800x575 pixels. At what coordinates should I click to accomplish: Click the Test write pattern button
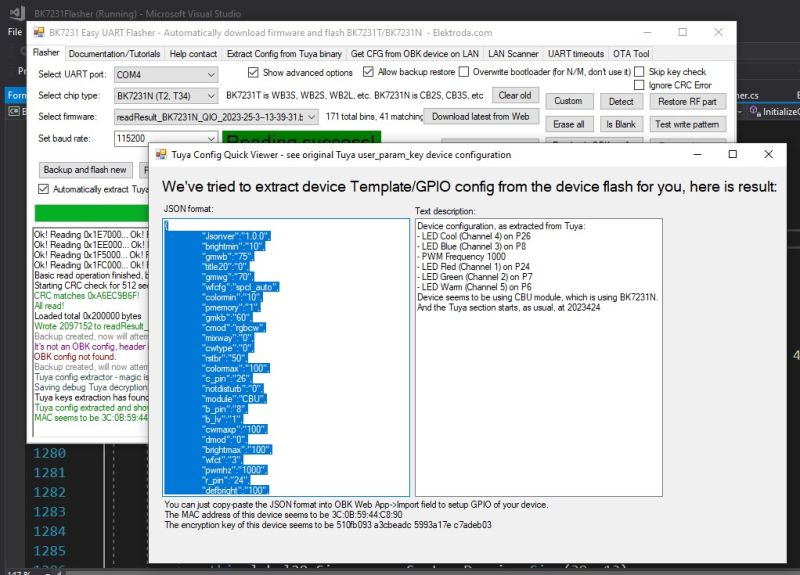pos(687,124)
